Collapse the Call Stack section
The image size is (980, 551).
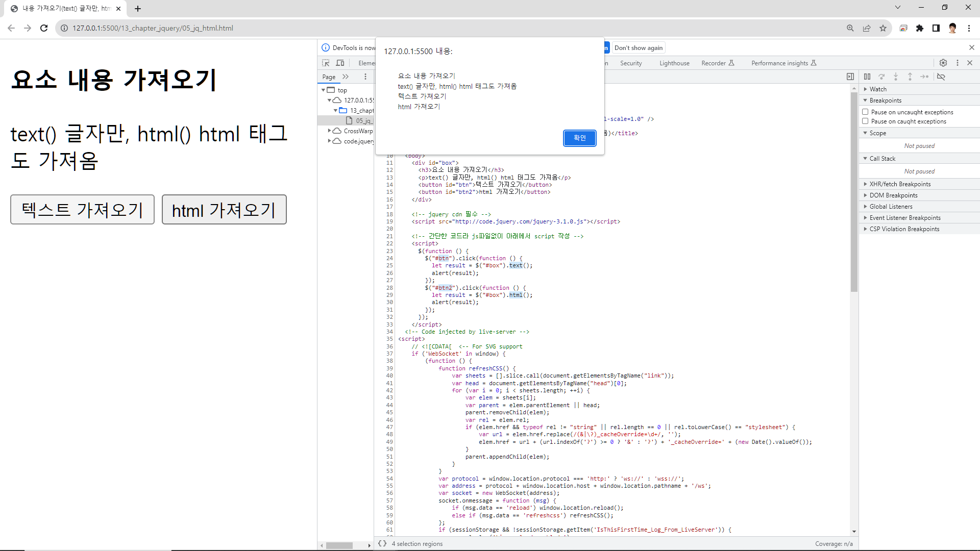click(x=882, y=158)
